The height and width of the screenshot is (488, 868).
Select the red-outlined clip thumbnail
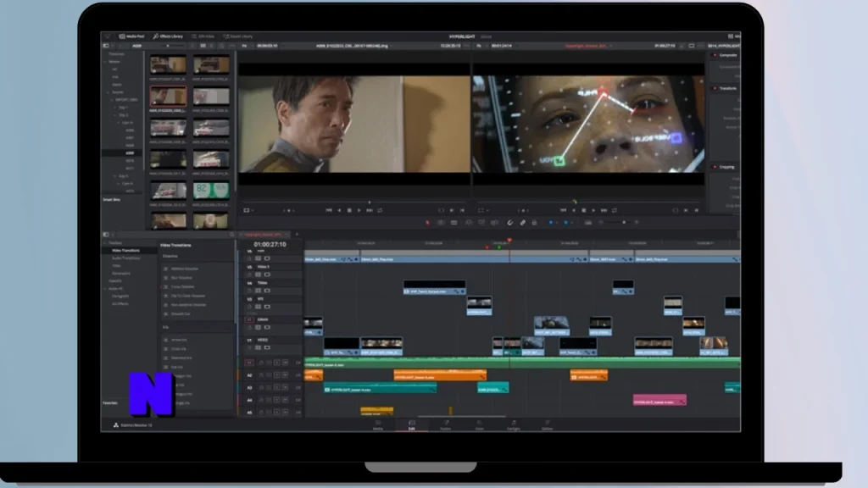click(x=168, y=96)
